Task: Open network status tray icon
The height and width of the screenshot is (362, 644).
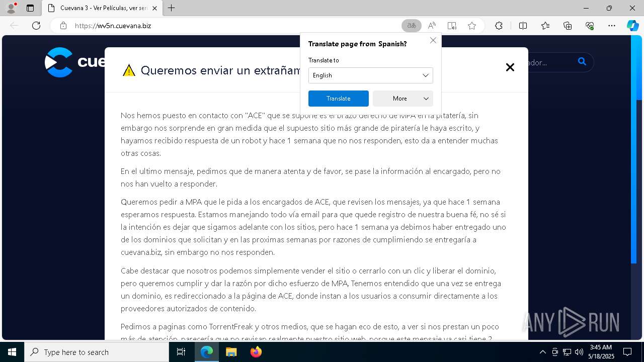Action: click(567, 352)
